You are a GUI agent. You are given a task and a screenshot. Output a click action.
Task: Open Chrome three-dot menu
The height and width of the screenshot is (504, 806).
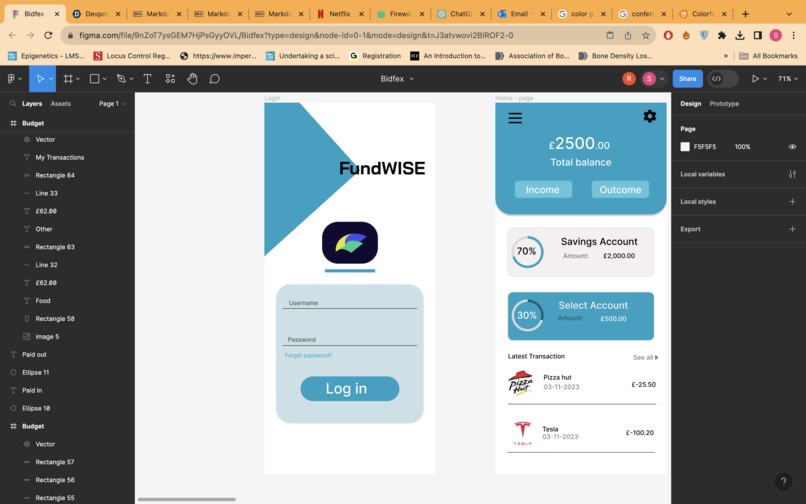point(794,35)
